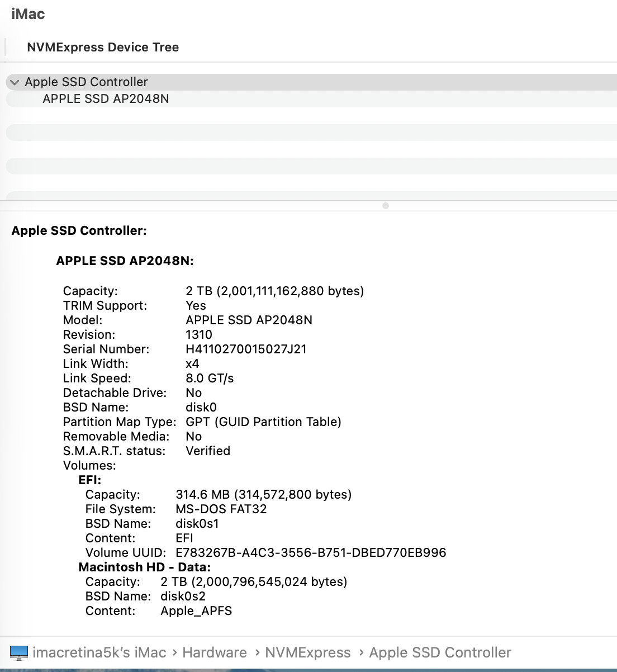Go to NVMExpress in the path bar

tap(308, 652)
